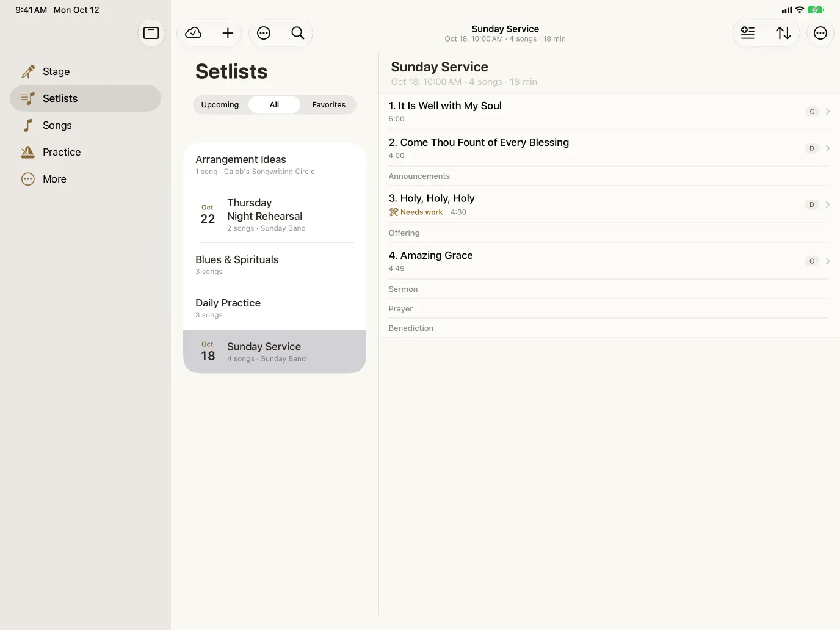This screenshot has width=840, height=630.
Task: Select Setlists in the sidebar
Action: [85, 98]
